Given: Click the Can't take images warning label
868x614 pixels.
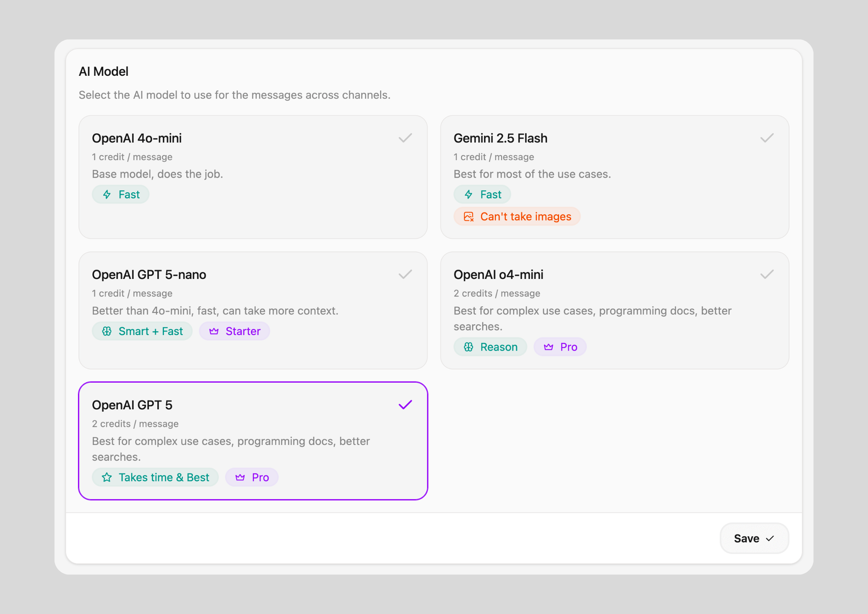Looking at the screenshot, I should [x=525, y=217].
